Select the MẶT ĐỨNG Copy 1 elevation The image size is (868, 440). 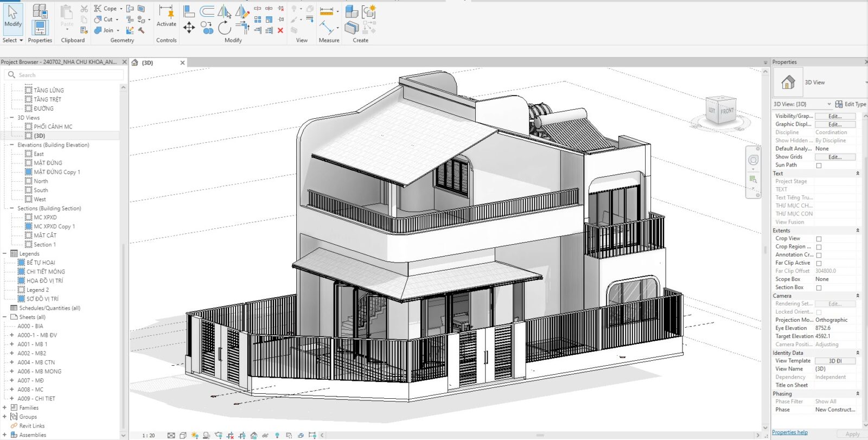coord(57,172)
